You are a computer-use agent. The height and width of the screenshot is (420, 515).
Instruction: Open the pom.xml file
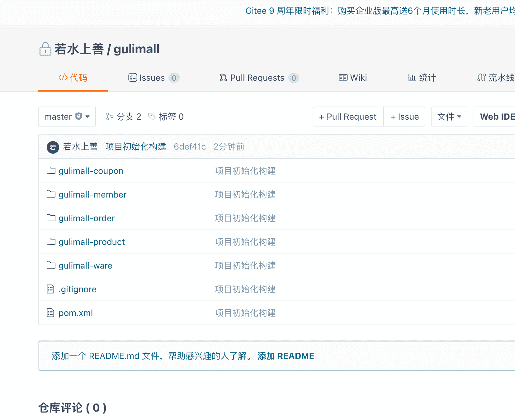[x=76, y=313]
